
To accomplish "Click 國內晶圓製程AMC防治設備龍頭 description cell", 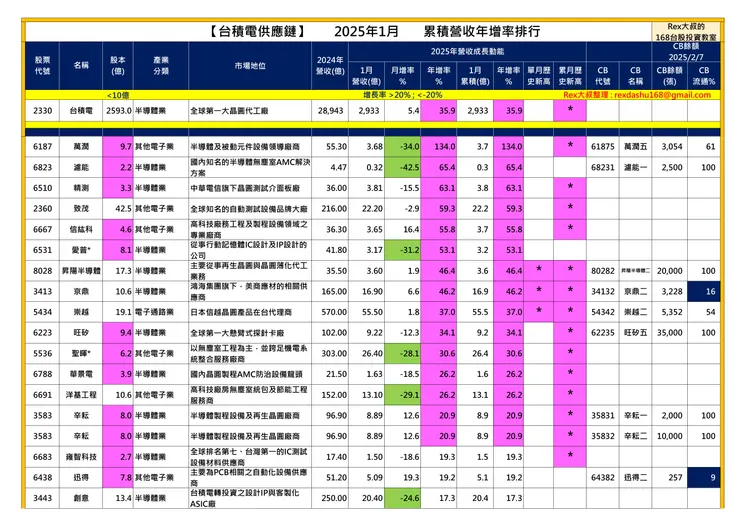I will point(250,374).
